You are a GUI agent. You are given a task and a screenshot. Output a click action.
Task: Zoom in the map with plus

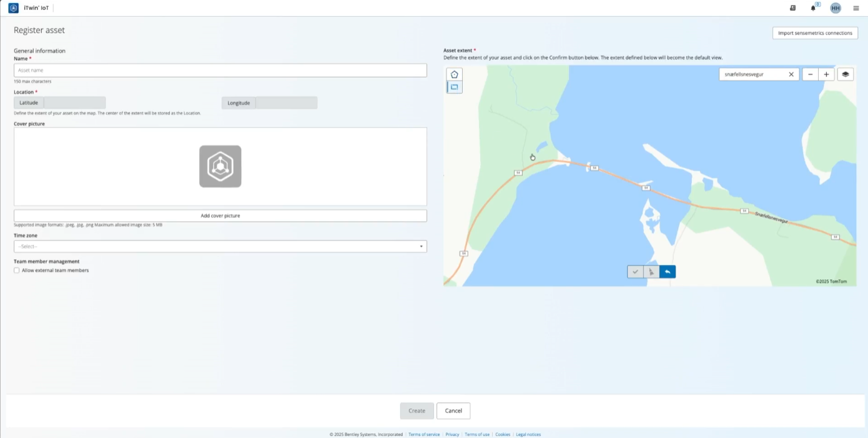tap(827, 74)
